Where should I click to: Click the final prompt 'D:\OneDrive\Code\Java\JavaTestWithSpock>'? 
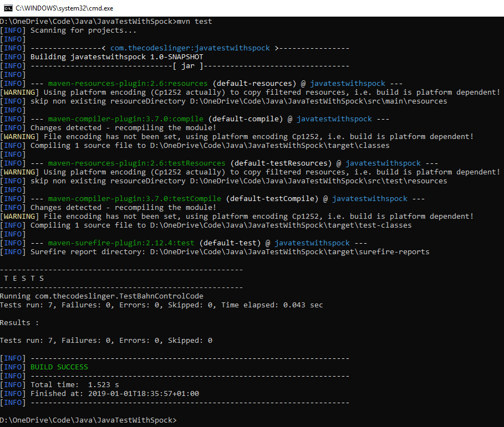tap(88, 420)
